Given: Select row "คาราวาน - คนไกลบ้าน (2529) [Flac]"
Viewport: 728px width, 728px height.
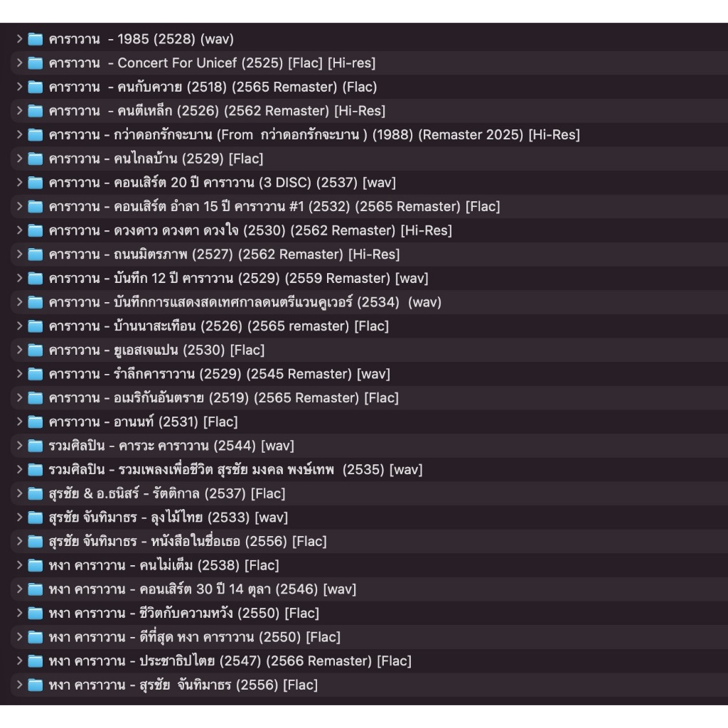Looking at the screenshot, I should [369, 159].
